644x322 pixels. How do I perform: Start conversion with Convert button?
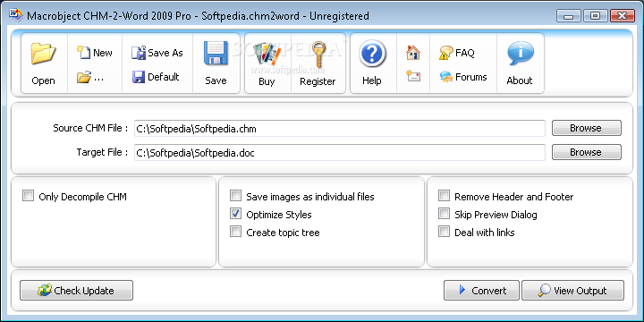pyautogui.click(x=481, y=291)
